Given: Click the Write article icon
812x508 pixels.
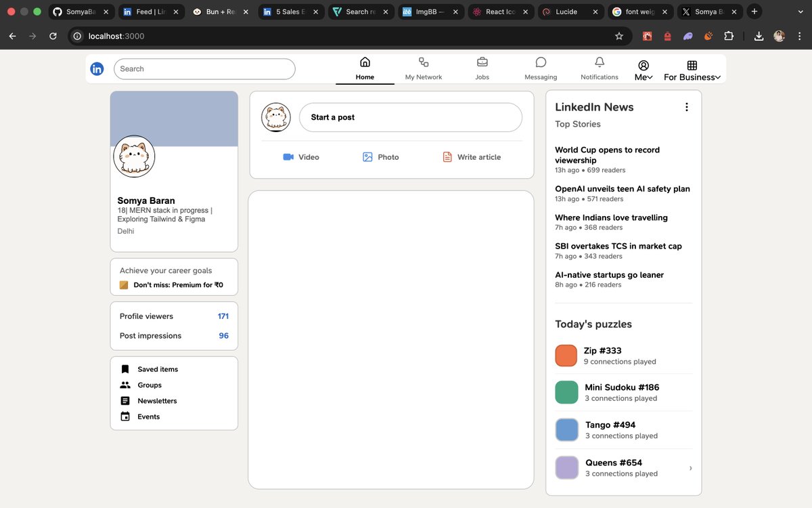Looking at the screenshot, I should (x=447, y=157).
